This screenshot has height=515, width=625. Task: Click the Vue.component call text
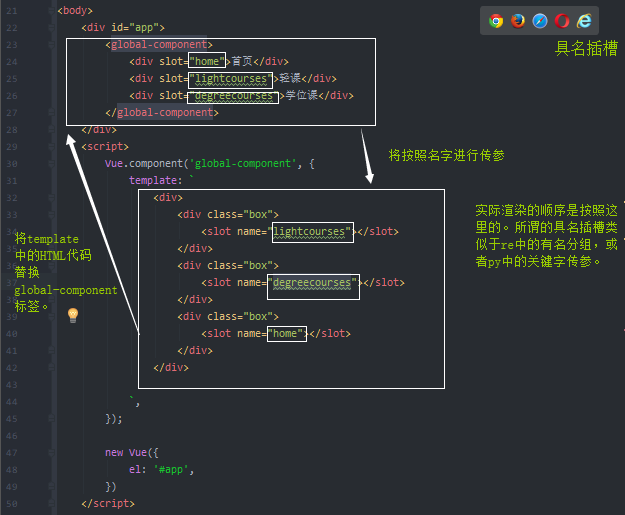pyautogui.click(x=144, y=163)
